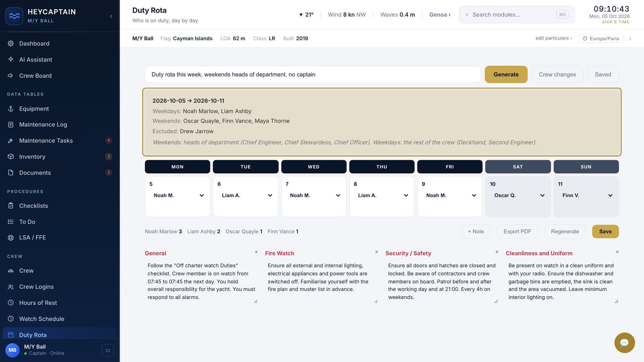Open the To Do list icon
This screenshot has width=644, height=362.
pos(11,222)
